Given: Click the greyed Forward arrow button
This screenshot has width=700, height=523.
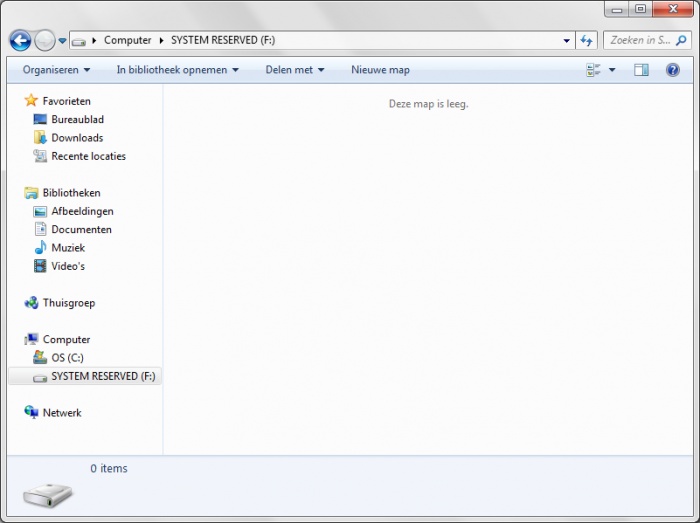Looking at the screenshot, I should (45, 41).
